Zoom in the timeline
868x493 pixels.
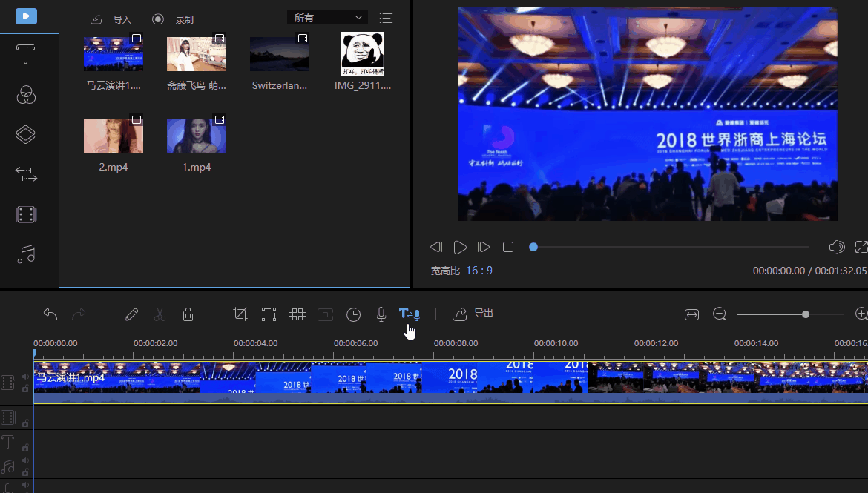click(861, 314)
